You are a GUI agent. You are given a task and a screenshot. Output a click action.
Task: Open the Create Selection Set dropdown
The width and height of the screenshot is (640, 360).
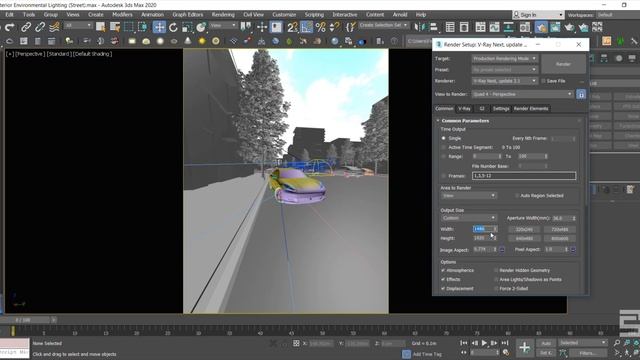tap(384, 25)
